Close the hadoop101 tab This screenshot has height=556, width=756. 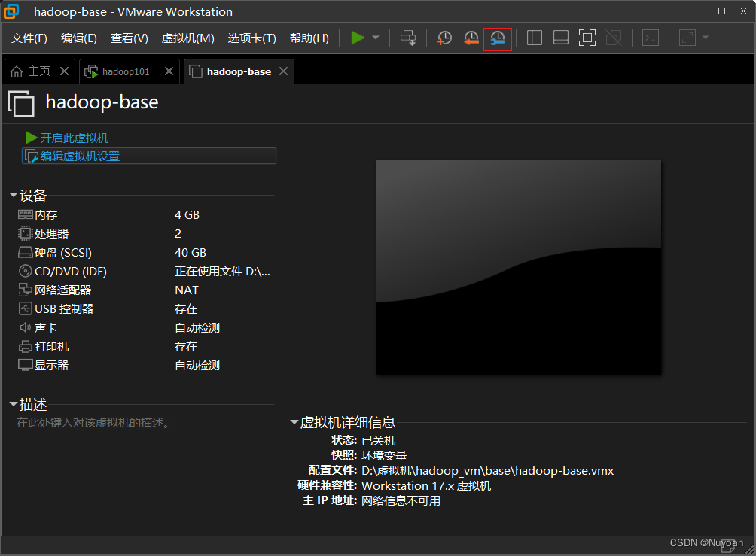[169, 71]
